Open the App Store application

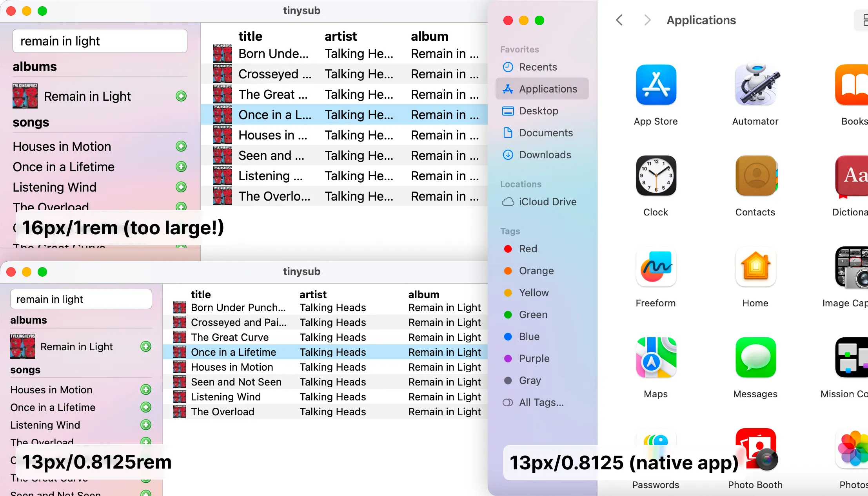(x=656, y=85)
